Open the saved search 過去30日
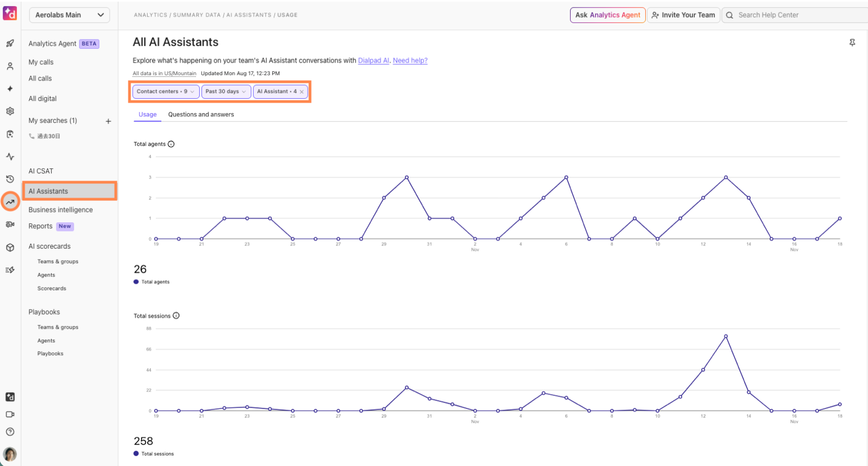The width and height of the screenshot is (868, 466). pyautogui.click(x=45, y=136)
